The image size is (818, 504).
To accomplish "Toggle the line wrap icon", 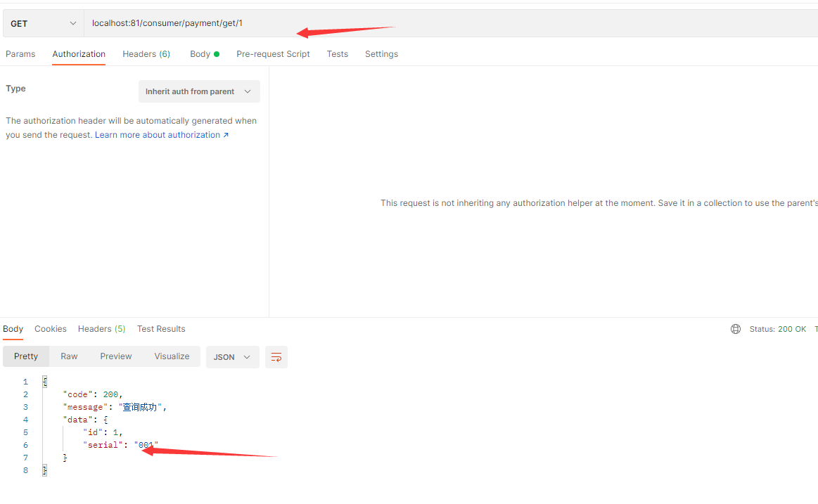I will point(276,357).
